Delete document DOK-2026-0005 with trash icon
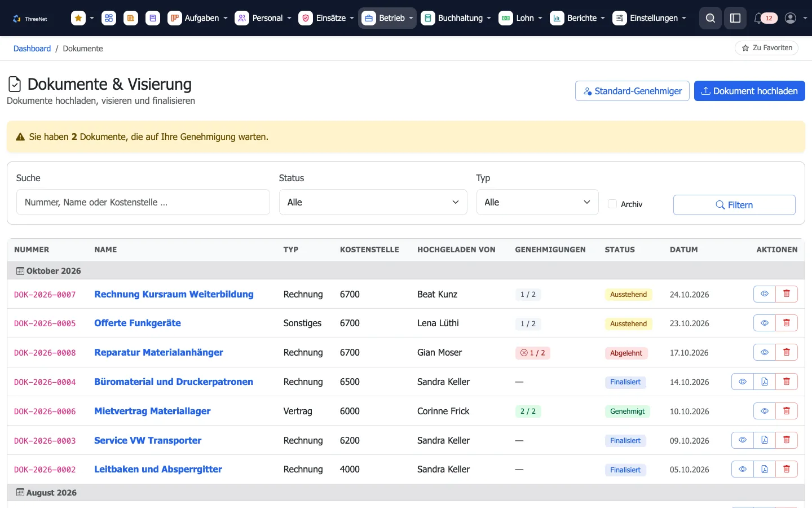Viewport: 812px width, 508px height. pyautogui.click(x=787, y=323)
